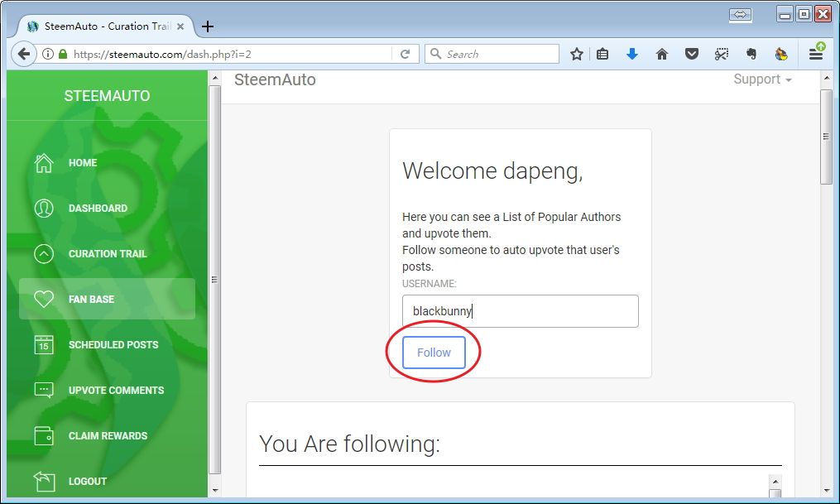
Task: Open Scheduled Posts calendar icon
Action: point(43,345)
